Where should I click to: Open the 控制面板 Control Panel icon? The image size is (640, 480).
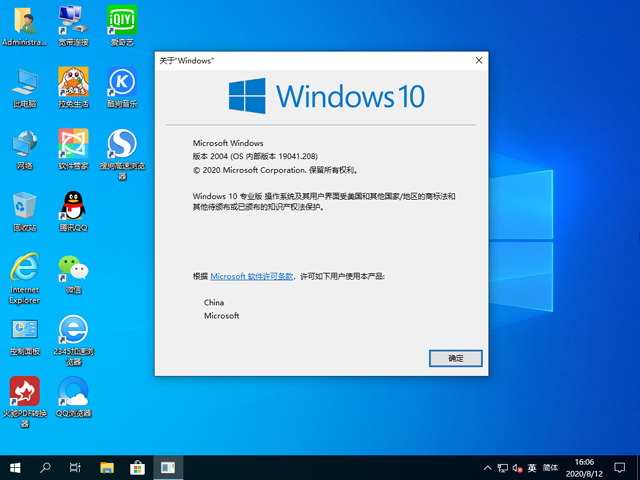click(24, 337)
